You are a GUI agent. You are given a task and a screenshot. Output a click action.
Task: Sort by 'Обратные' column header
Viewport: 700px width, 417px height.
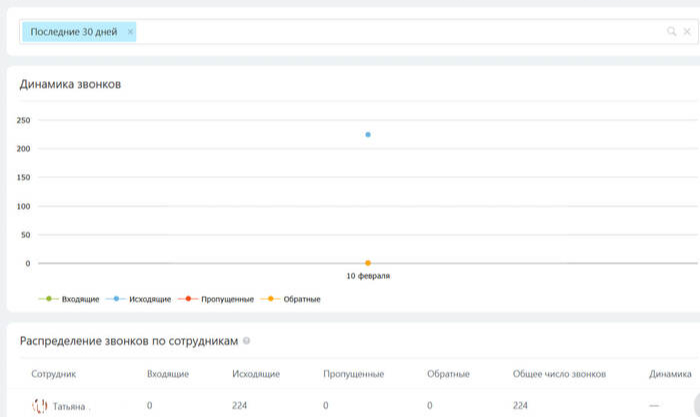point(448,374)
